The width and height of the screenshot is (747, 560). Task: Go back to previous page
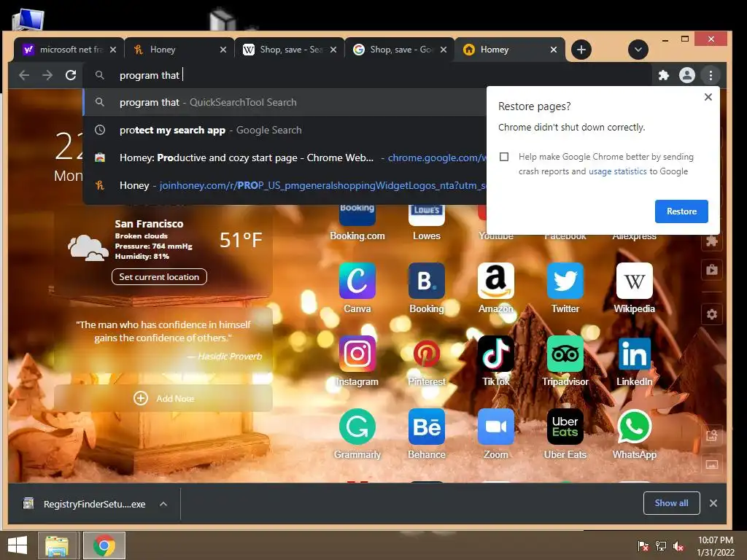(x=24, y=75)
